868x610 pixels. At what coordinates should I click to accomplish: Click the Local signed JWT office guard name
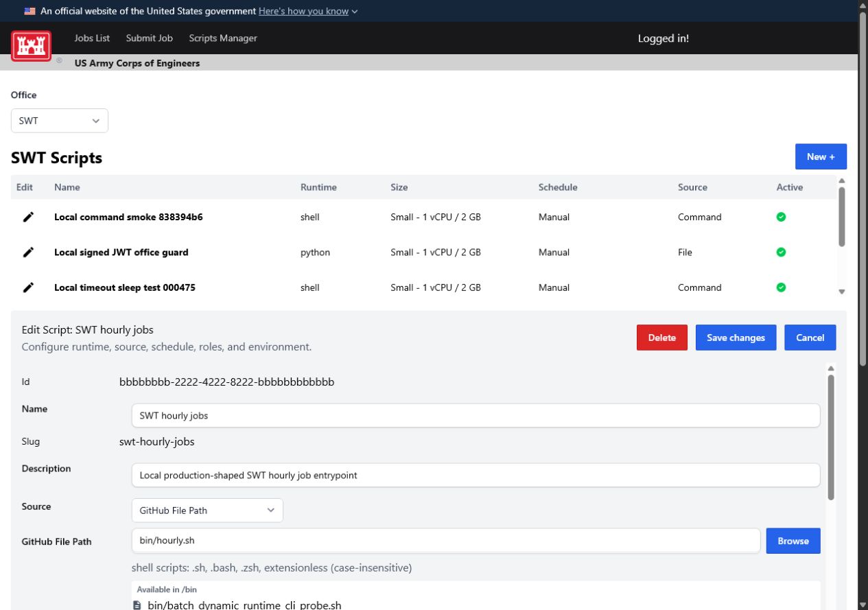tap(121, 253)
